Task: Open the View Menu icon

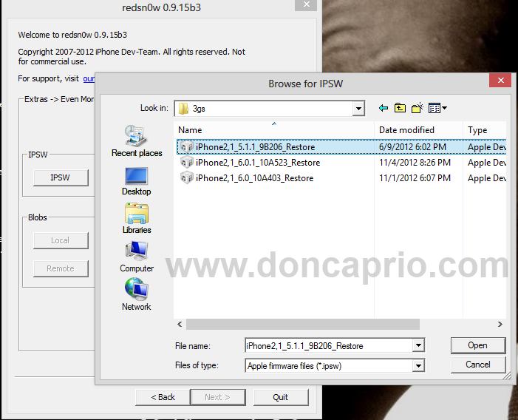Action: [434, 108]
